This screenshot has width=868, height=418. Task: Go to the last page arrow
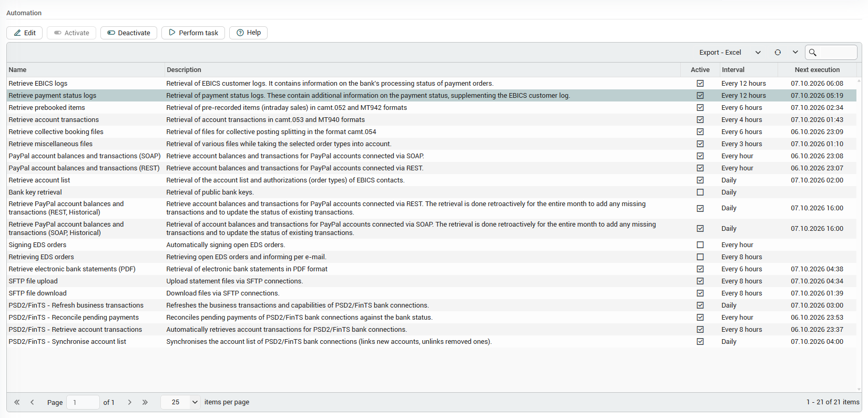pyautogui.click(x=145, y=402)
